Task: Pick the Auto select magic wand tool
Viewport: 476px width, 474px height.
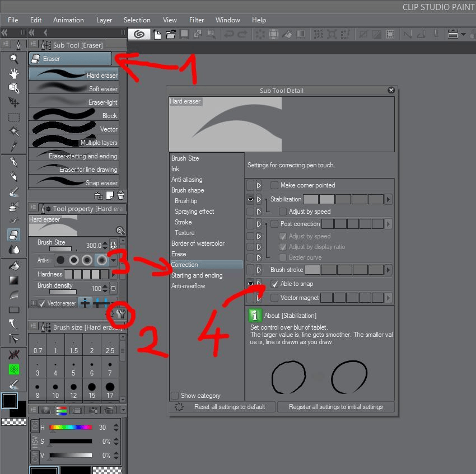Action: coord(14,132)
